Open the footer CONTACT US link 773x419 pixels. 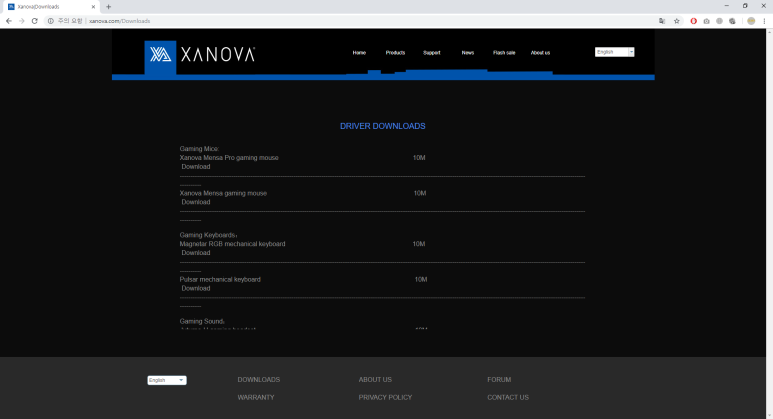(x=508, y=397)
